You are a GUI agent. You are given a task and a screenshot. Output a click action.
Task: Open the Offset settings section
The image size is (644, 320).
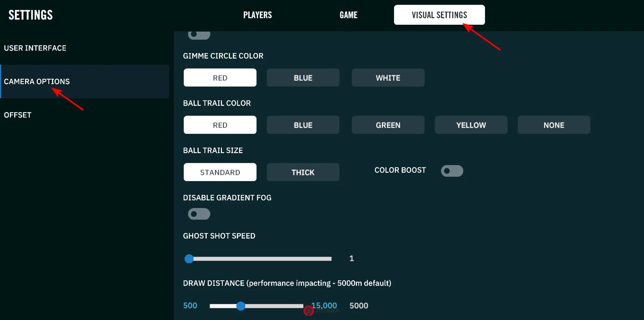(x=18, y=115)
